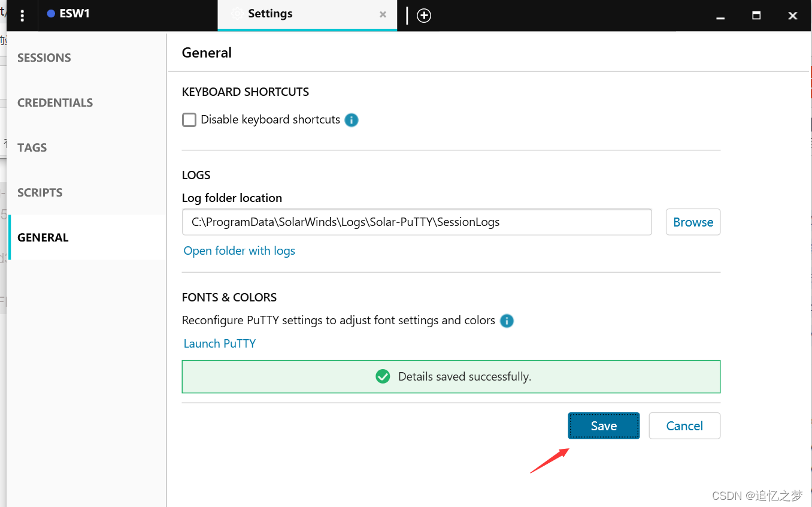Click the 'Log folder location' label
The width and height of the screenshot is (812, 507).
pos(232,198)
